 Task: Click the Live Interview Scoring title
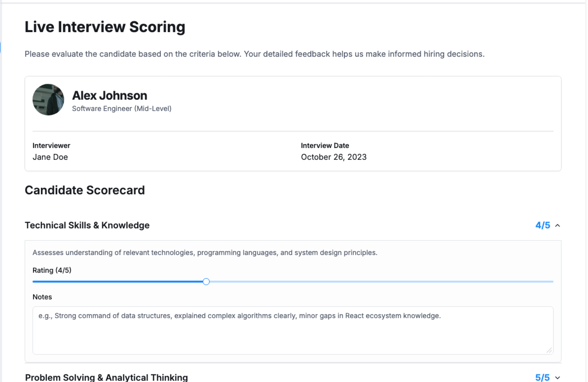pos(105,27)
